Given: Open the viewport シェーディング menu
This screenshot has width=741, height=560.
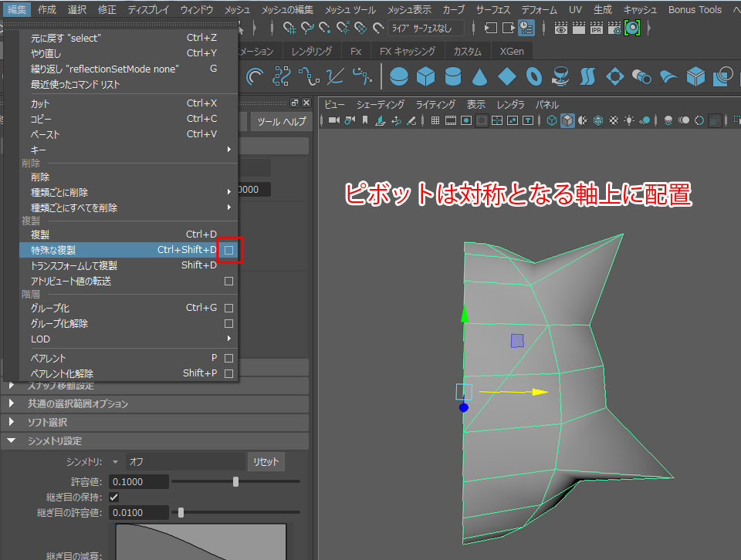Looking at the screenshot, I should click(x=381, y=104).
